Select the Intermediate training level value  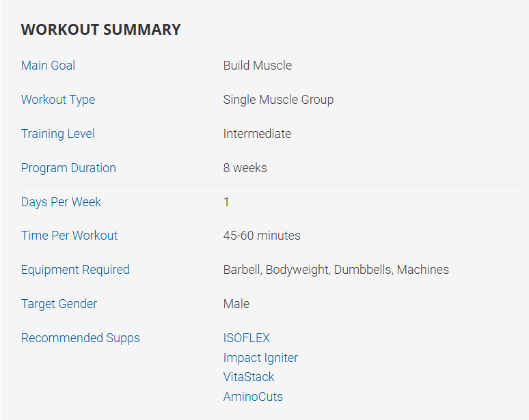click(257, 134)
